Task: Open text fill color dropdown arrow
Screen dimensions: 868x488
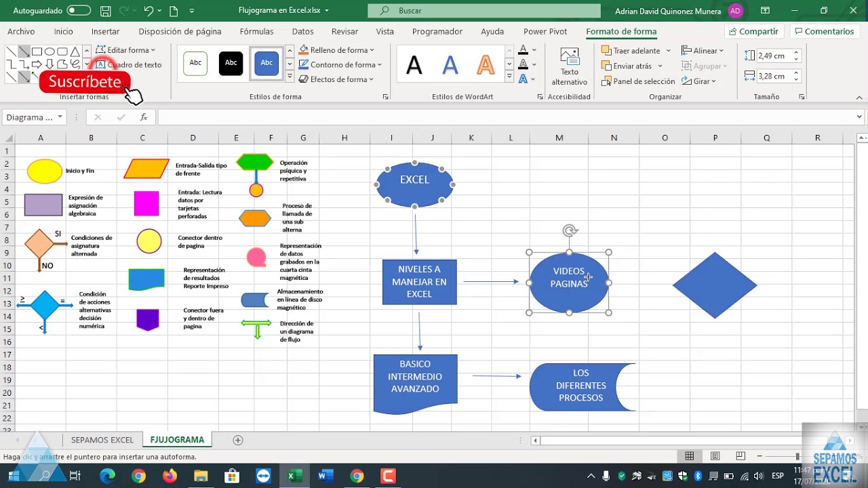Action: click(534, 50)
